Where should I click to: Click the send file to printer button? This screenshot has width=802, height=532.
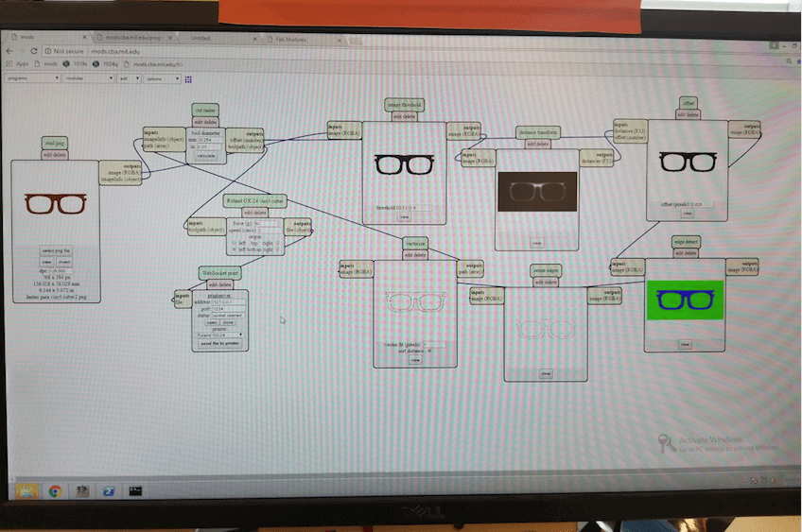(220, 343)
